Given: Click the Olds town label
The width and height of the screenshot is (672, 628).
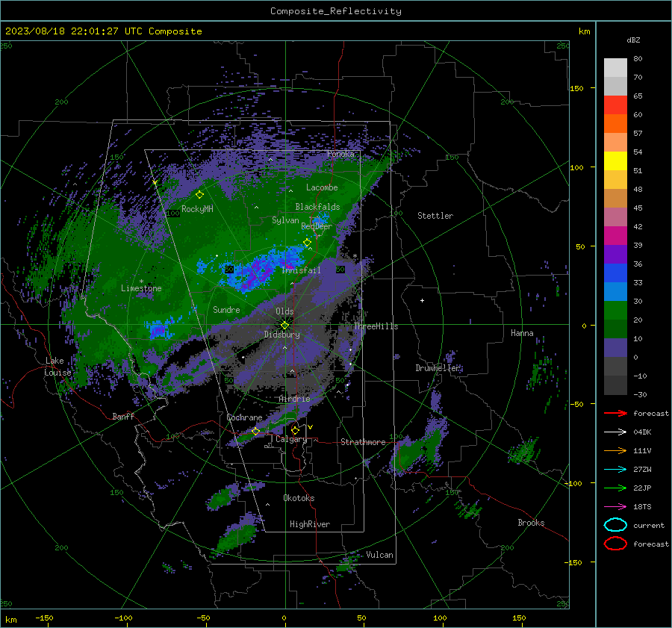Looking at the screenshot, I should point(284,311).
